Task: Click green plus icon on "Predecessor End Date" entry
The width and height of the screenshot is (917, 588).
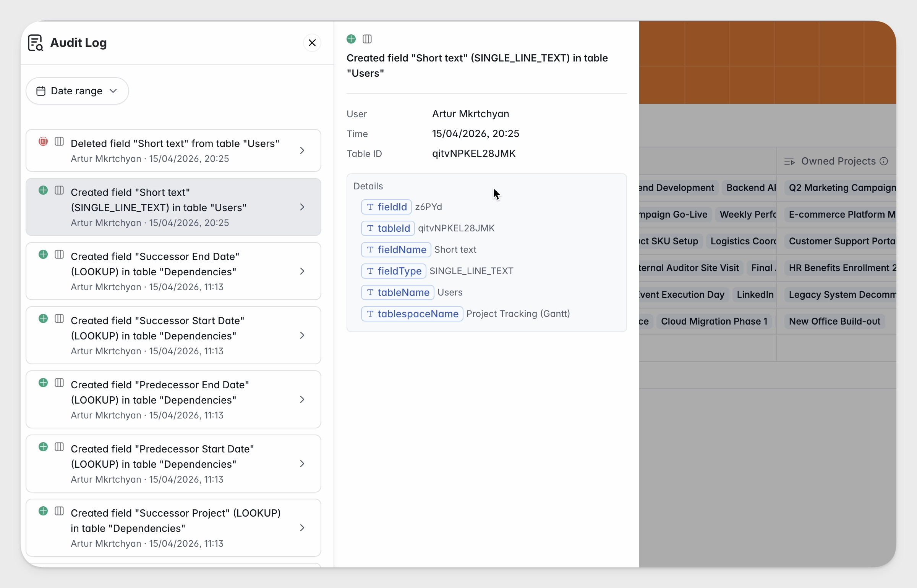Action: click(43, 383)
